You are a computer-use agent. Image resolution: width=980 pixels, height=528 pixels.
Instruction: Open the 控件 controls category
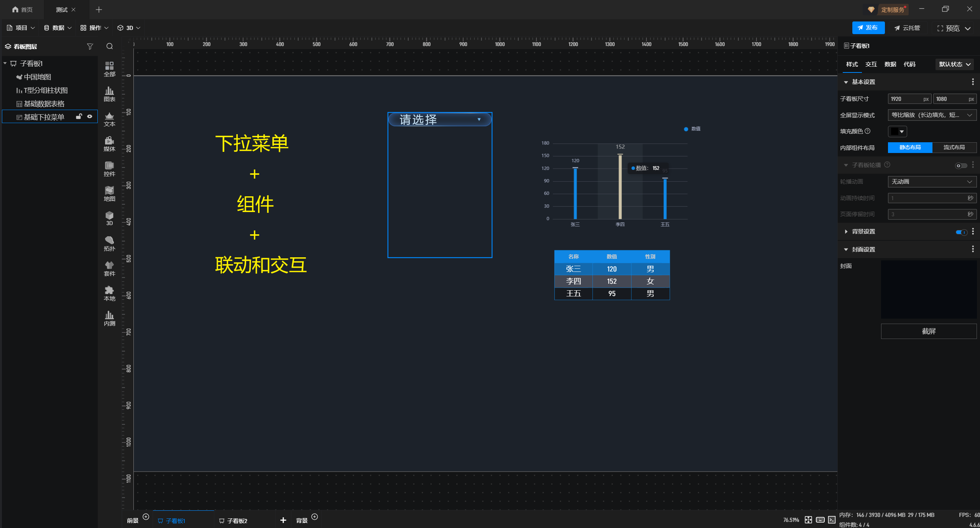109,169
